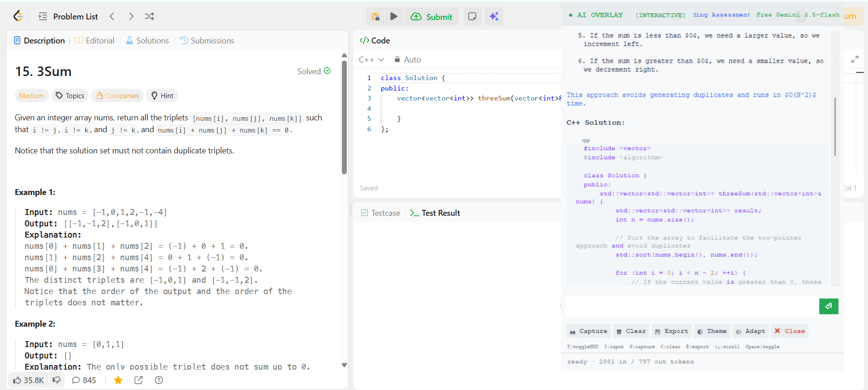868x390 pixels.
Task: Send the overlay prompt with green button
Action: (829, 306)
